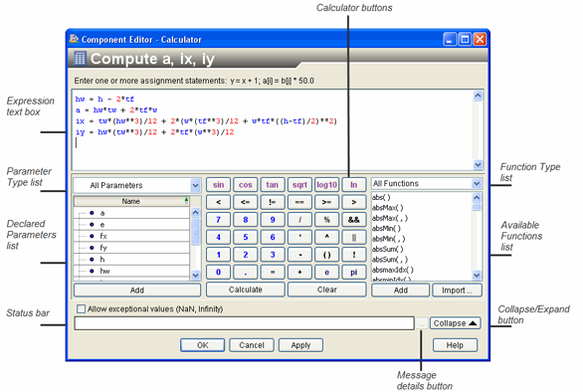Insert the constant pi button
This screenshot has height=392, width=583.
(354, 273)
